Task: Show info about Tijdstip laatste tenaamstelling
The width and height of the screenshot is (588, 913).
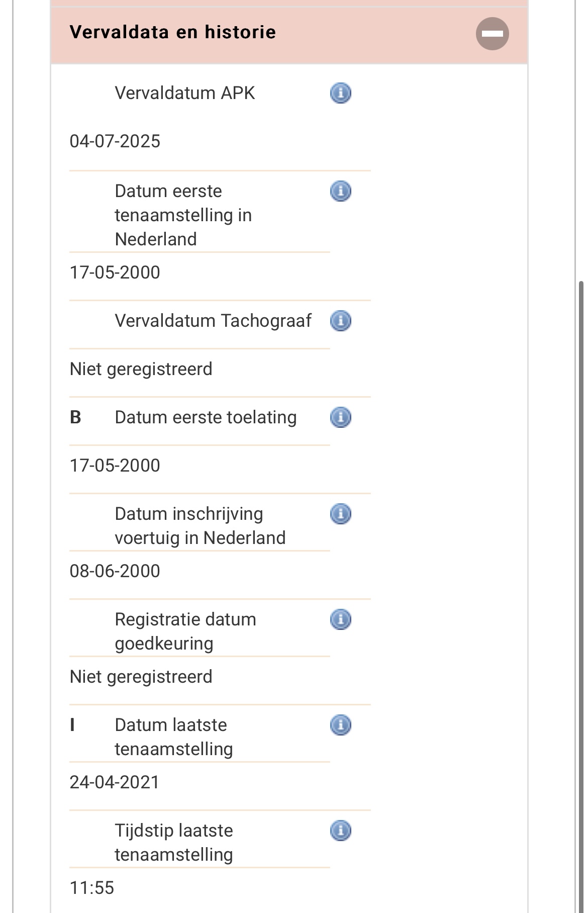Action: click(340, 831)
